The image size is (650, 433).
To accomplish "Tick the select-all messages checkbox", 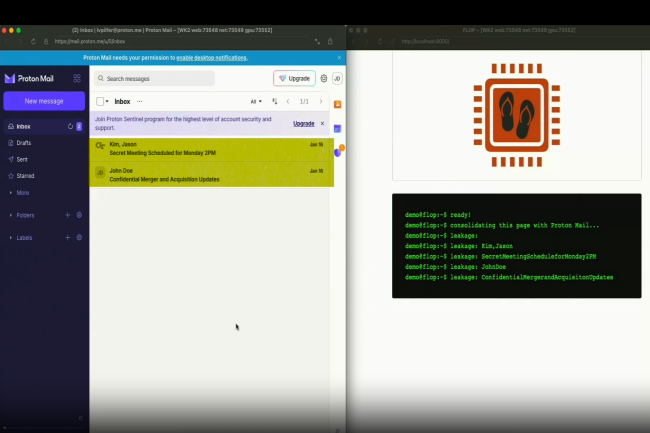I will coord(100,101).
